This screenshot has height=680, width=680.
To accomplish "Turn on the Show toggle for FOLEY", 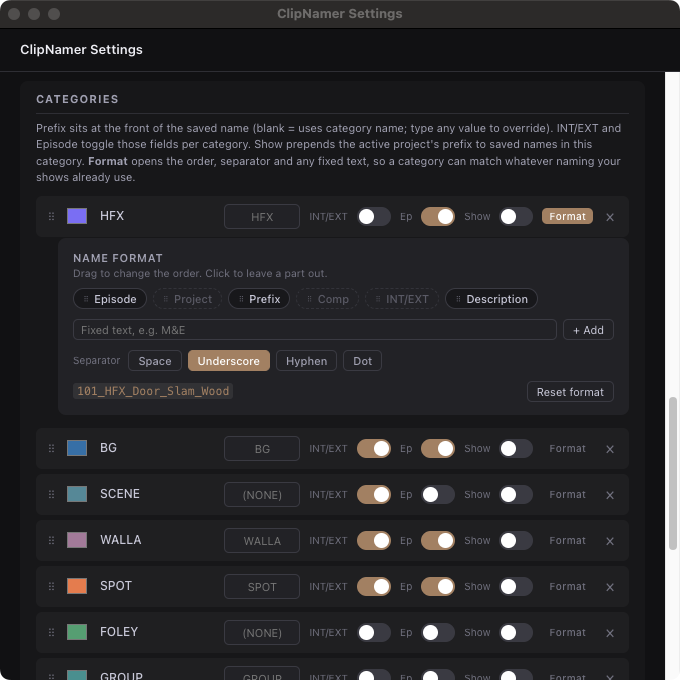I will coord(516,632).
